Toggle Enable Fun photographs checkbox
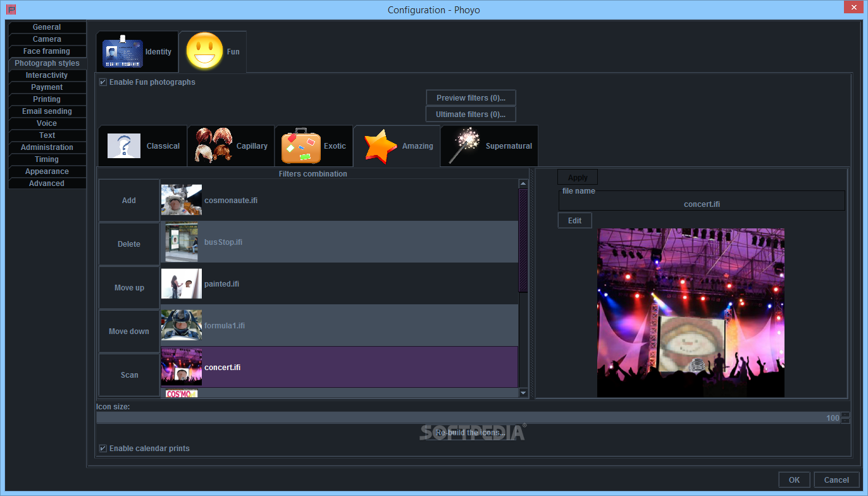868x496 pixels. pos(103,82)
